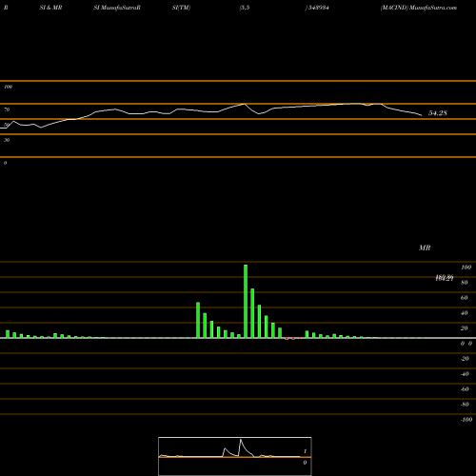Screen dimensions: 476x476
Task: Click the MR axis label -40
Action: point(465,374)
